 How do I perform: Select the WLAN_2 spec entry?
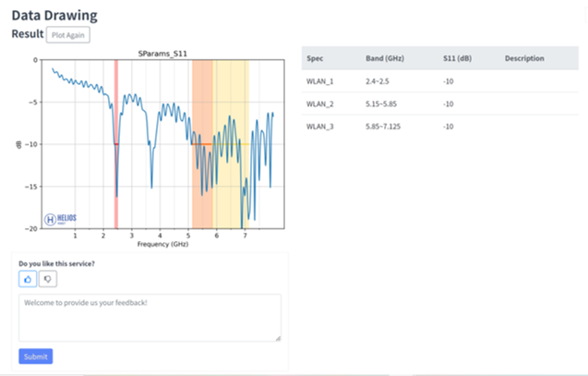pyautogui.click(x=320, y=103)
